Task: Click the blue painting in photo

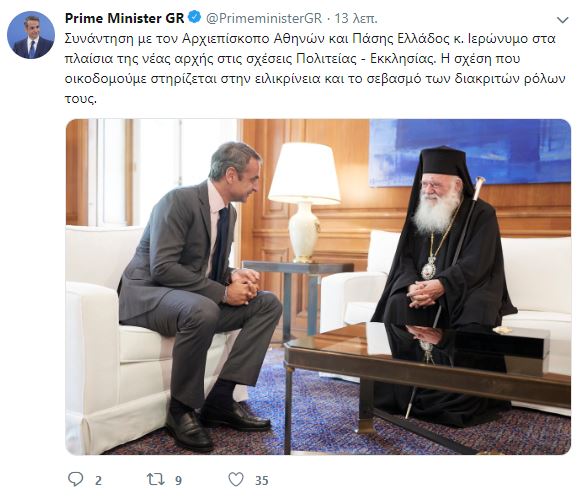Action: 470,152
